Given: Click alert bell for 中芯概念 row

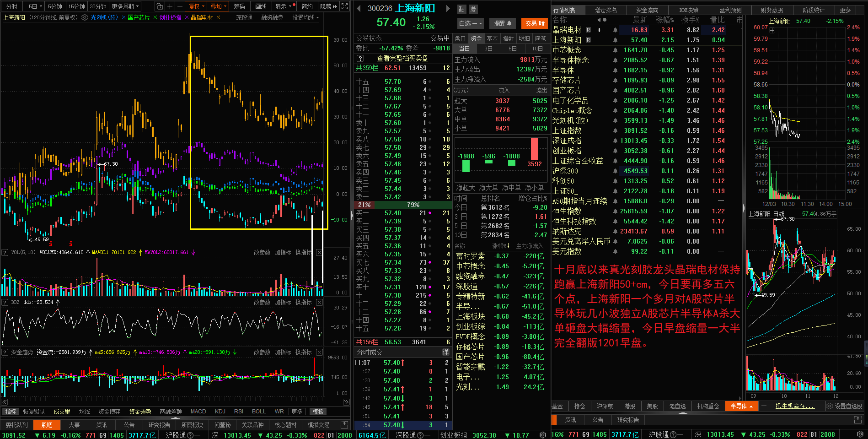Looking at the screenshot, I should click(615, 50).
